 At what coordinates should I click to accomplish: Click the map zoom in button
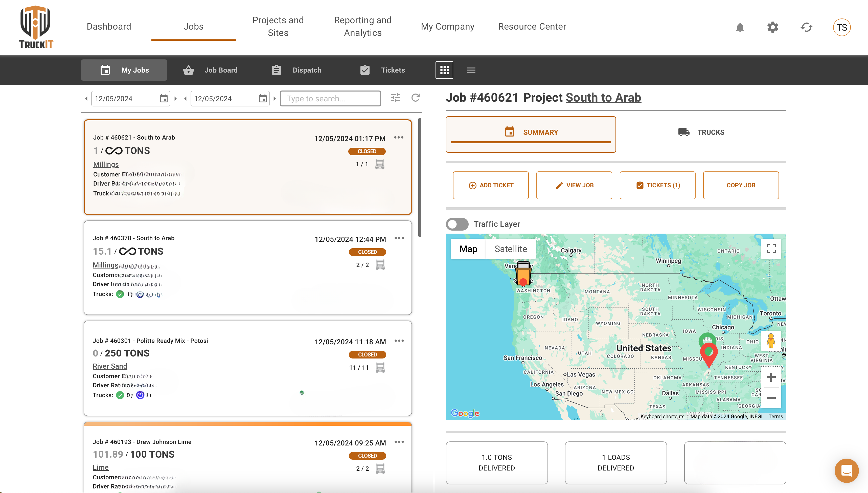click(x=771, y=377)
